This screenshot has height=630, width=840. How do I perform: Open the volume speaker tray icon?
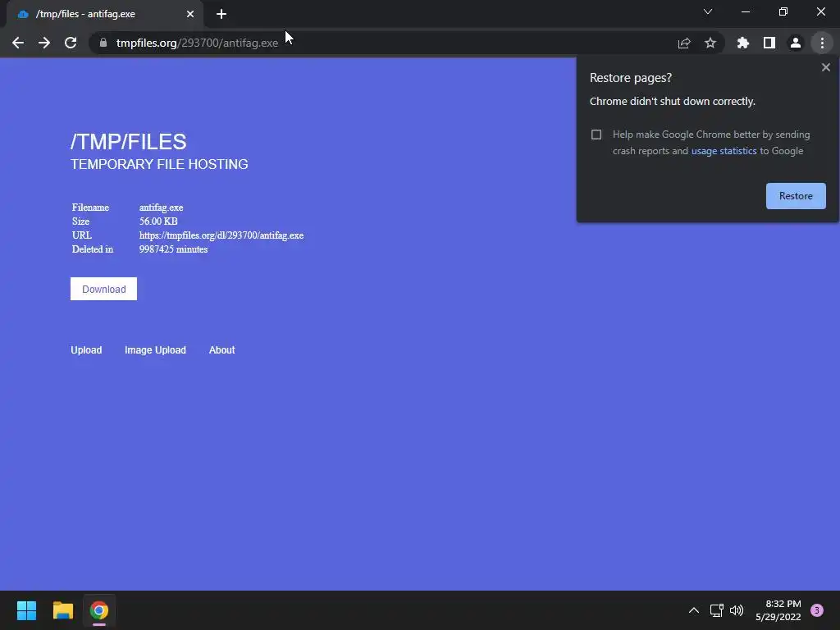click(x=737, y=610)
